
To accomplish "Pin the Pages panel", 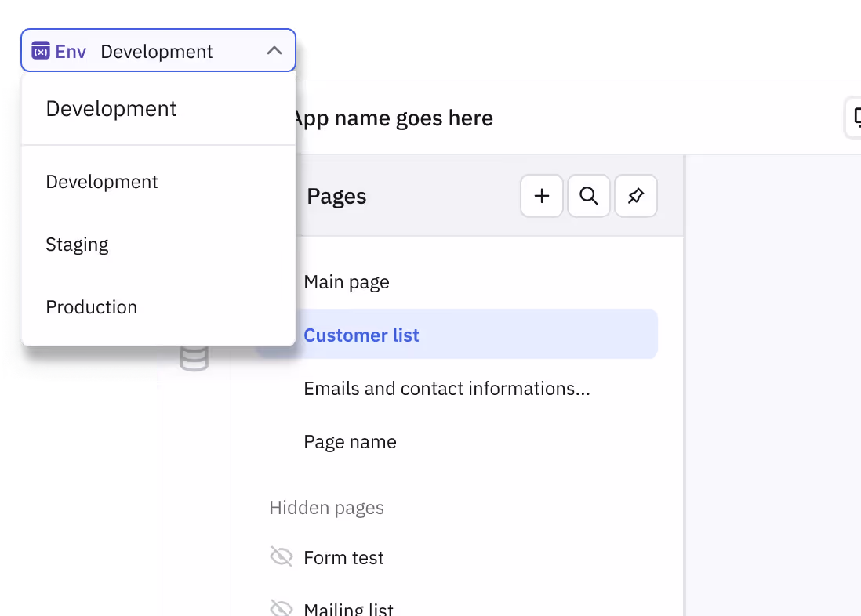I will pos(636,196).
